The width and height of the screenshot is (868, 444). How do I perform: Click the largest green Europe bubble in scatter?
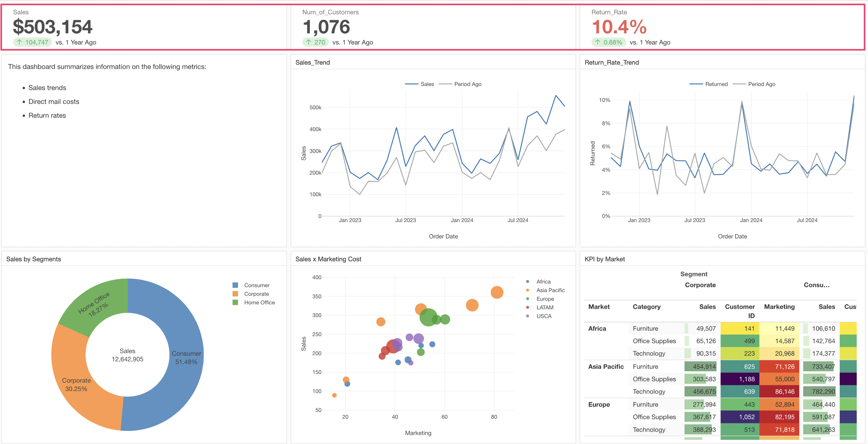click(x=428, y=317)
